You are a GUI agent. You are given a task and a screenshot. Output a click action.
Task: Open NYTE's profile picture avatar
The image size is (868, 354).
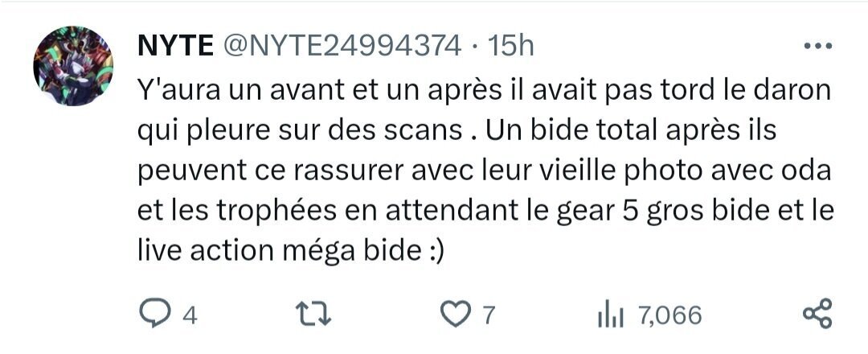coord(73,66)
